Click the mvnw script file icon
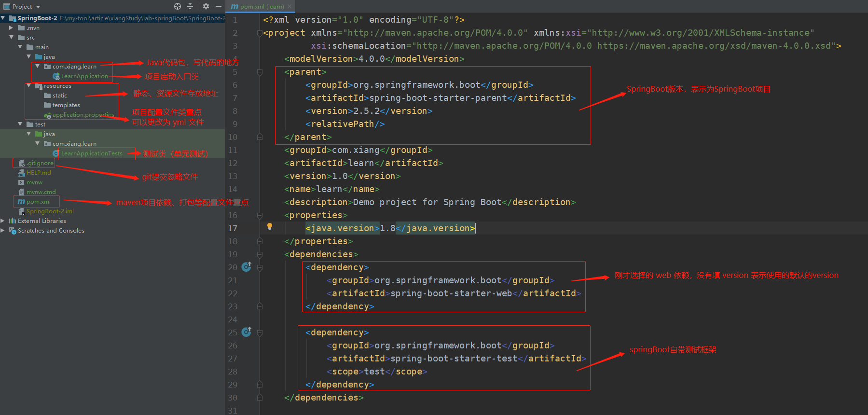 (21, 182)
